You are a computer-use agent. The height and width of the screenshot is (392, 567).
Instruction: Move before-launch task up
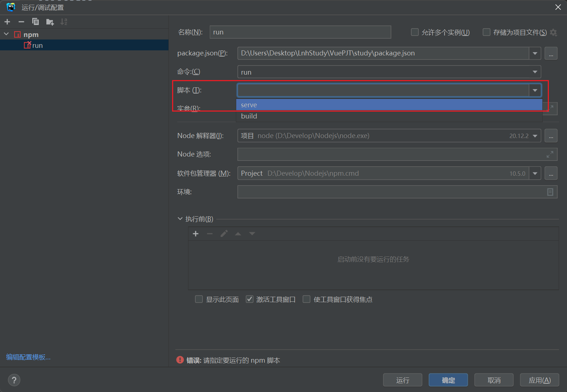238,234
